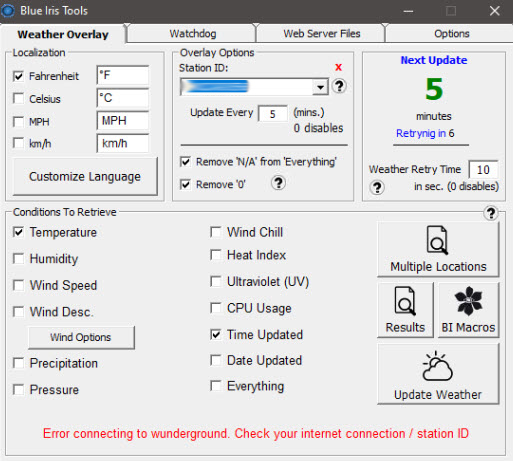Expand the Station ID dropdown
Screen dimensions: 513x461
tap(320, 87)
